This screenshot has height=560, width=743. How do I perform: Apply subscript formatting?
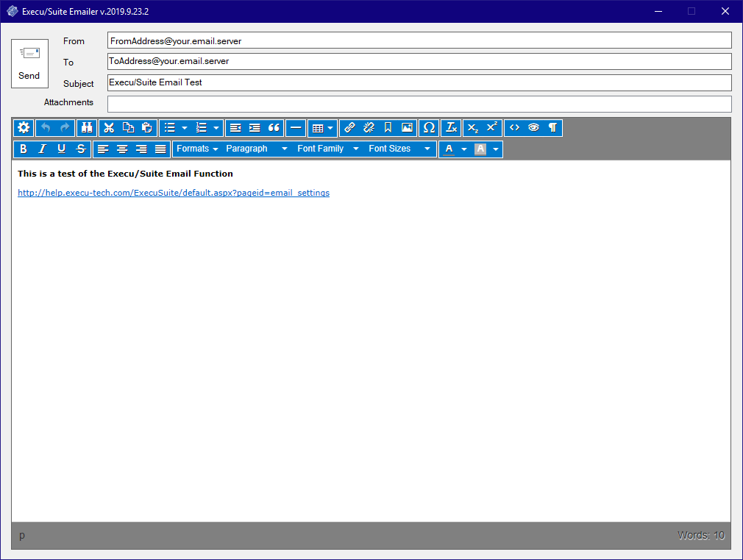point(473,127)
